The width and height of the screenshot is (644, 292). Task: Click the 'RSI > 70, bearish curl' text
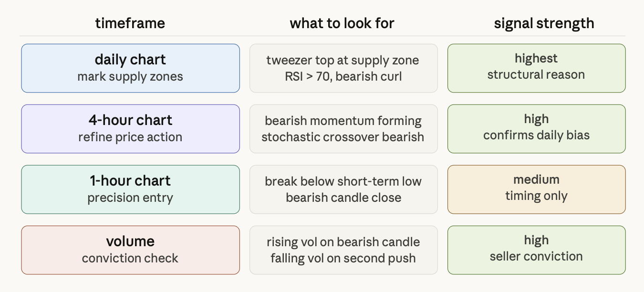point(343,76)
